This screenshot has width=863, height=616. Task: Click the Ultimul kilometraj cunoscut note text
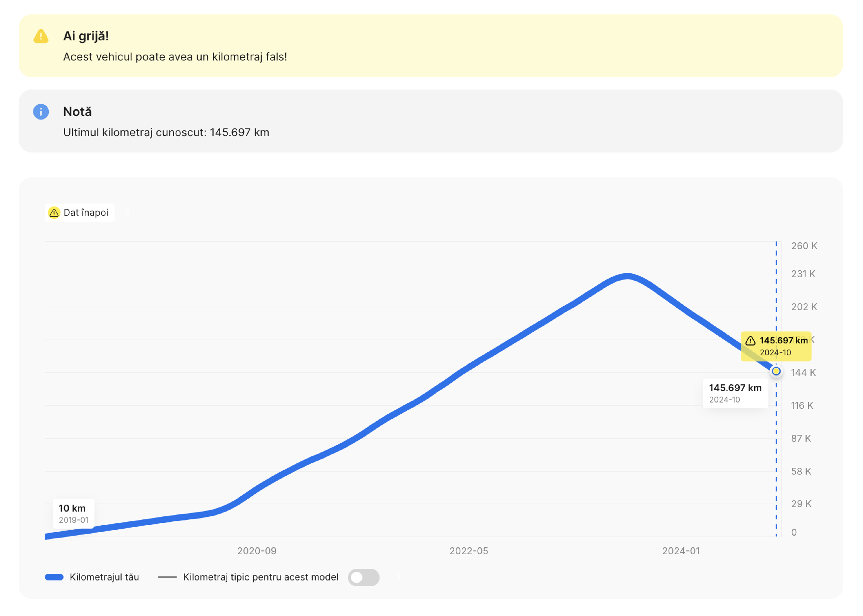pyautogui.click(x=166, y=132)
